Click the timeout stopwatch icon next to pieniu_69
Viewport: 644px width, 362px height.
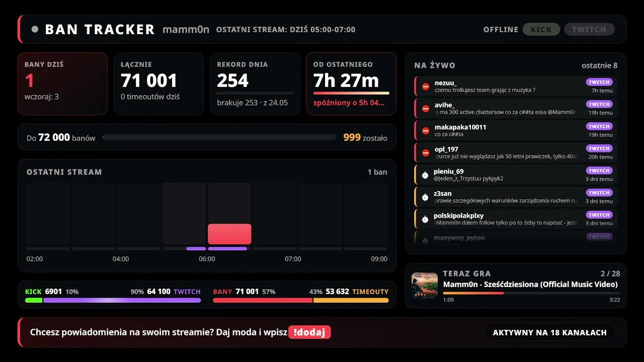coord(425,175)
